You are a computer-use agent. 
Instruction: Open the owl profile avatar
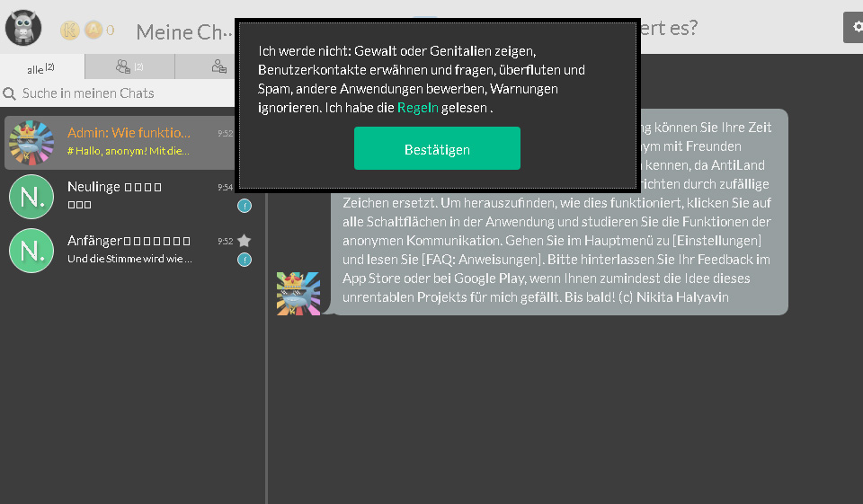(x=23, y=27)
